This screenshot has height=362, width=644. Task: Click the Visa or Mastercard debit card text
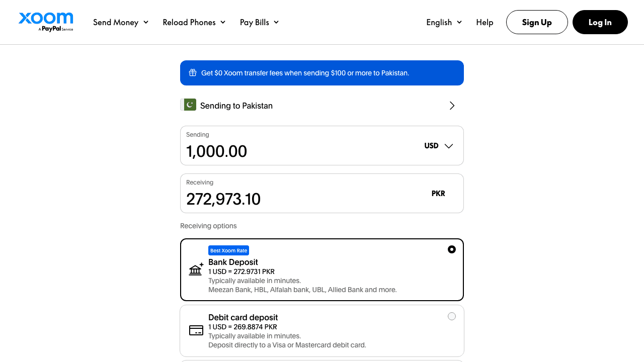tap(287, 345)
